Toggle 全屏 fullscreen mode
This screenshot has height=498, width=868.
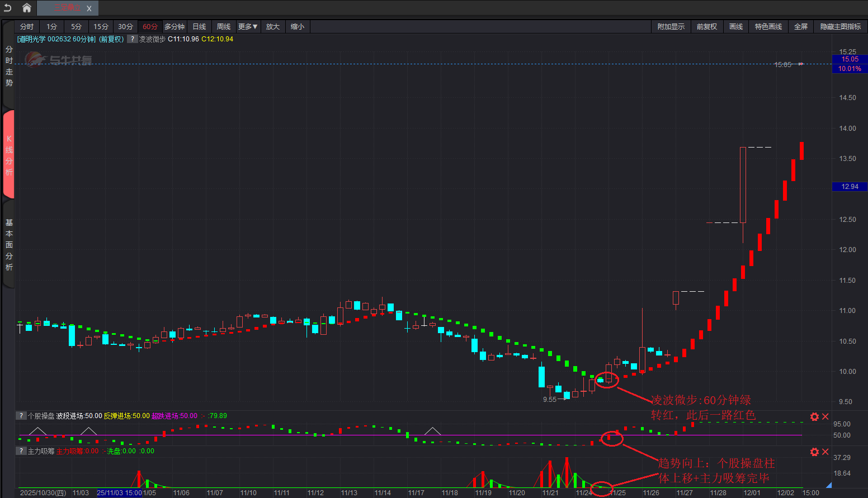pyautogui.click(x=800, y=27)
